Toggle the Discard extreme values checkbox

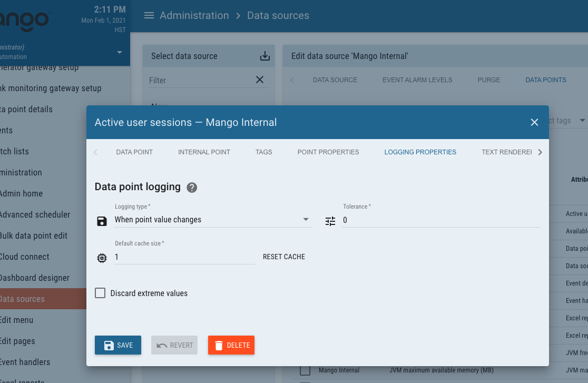click(x=100, y=293)
